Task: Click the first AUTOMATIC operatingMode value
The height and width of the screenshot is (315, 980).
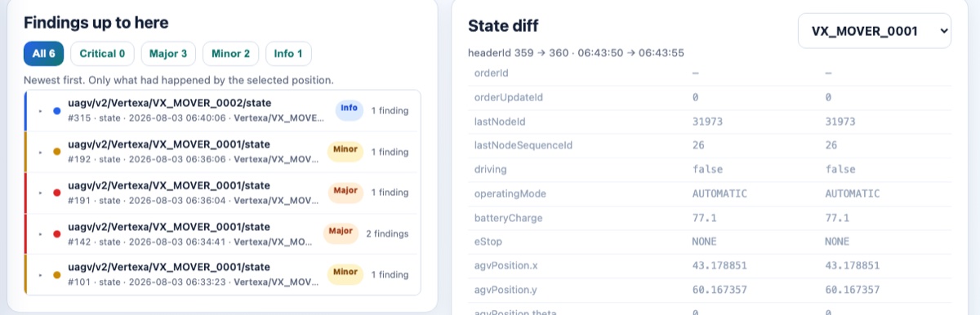Action: [x=719, y=193]
